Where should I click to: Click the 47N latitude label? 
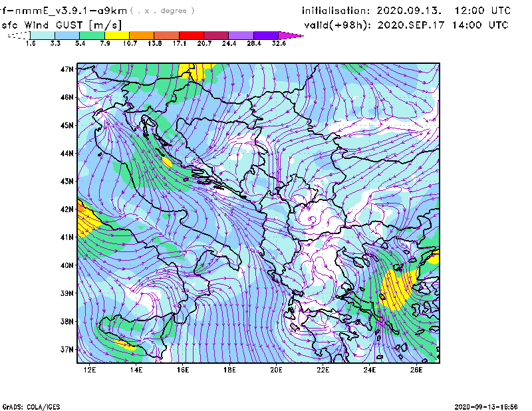click(67, 69)
